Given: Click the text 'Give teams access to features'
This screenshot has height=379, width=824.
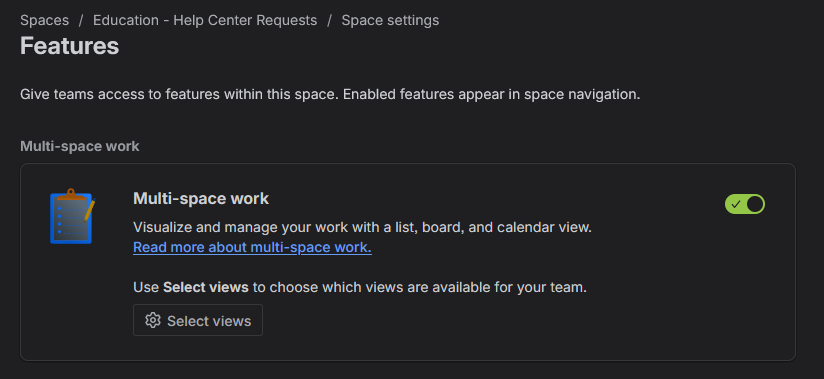Looking at the screenshot, I should tap(330, 95).
